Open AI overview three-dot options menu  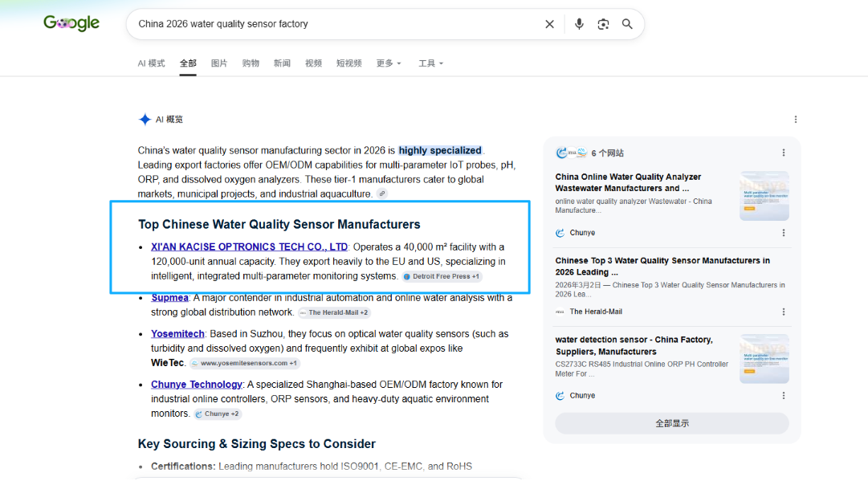[796, 119]
